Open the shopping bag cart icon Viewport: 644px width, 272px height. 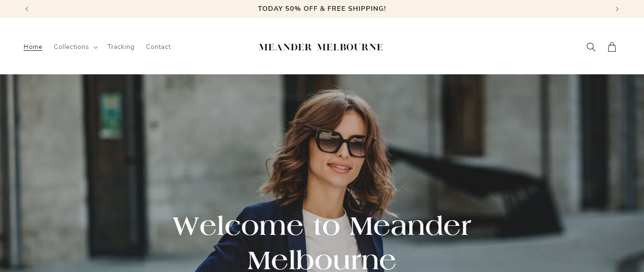click(612, 47)
